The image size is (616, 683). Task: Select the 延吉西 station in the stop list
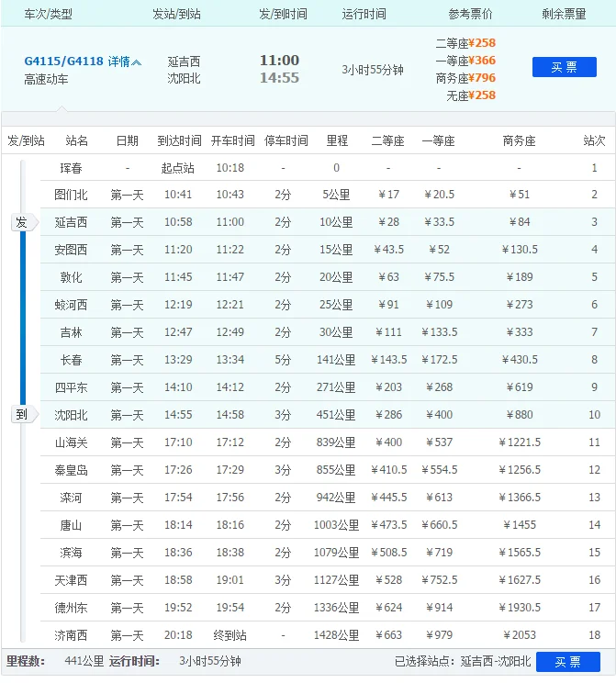click(x=71, y=222)
